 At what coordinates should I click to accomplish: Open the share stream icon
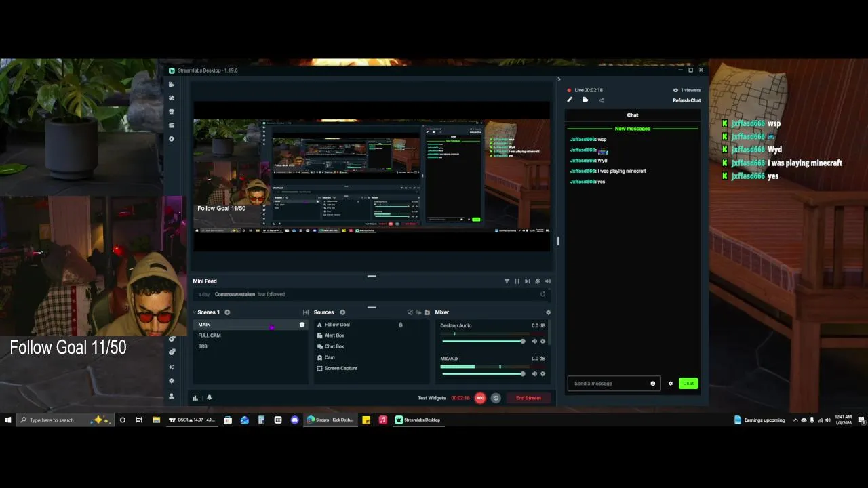coord(601,100)
